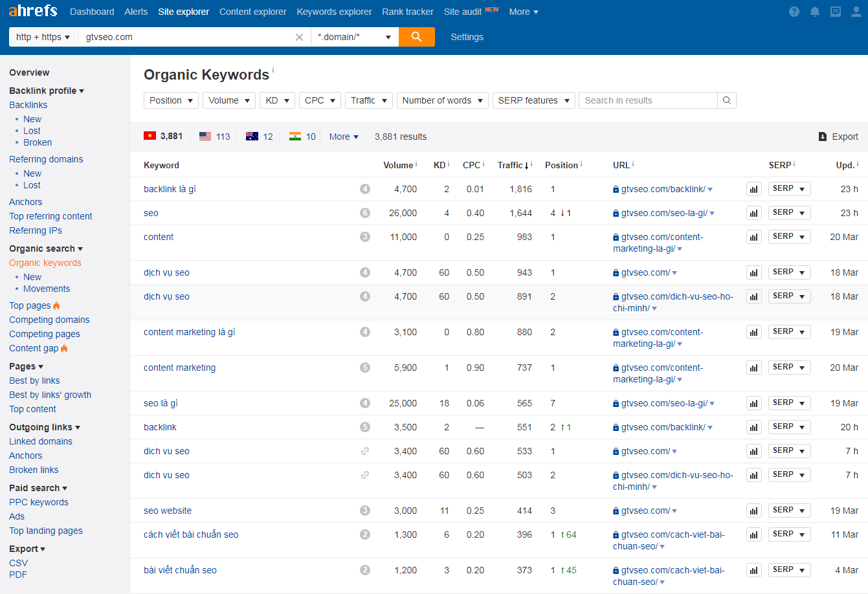Viewport: 868px width, 594px height.
Task: Open the user account profile icon
Action: pyautogui.click(x=856, y=12)
